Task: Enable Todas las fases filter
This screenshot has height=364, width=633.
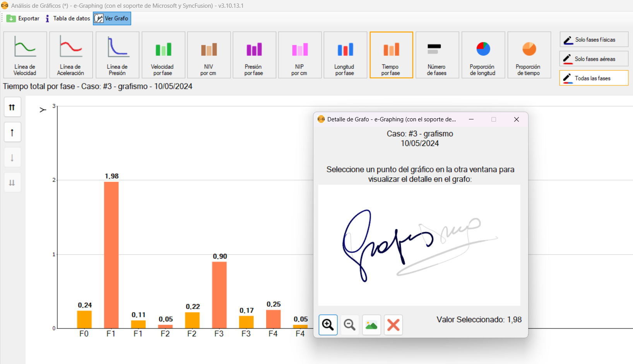Action: click(x=594, y=78)
